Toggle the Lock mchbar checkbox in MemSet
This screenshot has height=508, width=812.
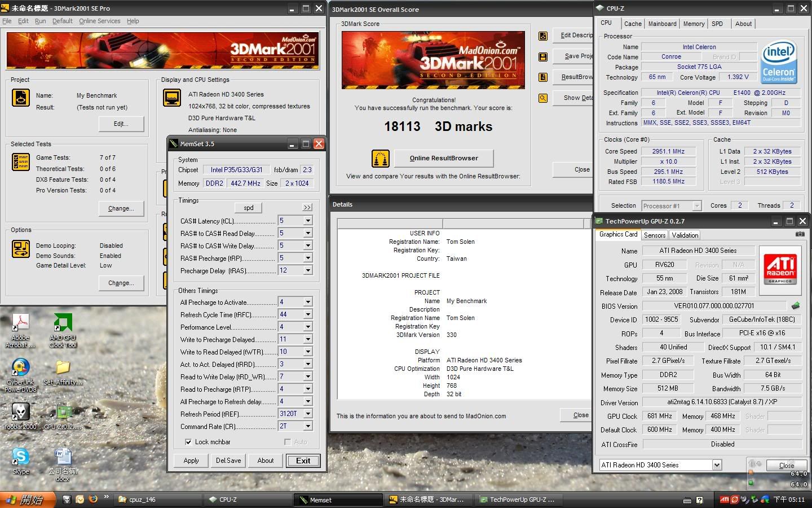(x=188, y=442)
